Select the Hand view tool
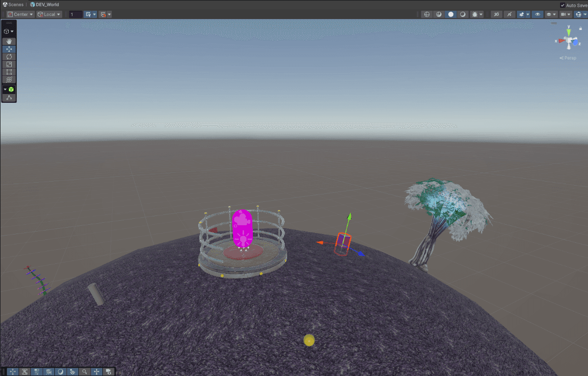Image resolution: width=588 pixels, height=376 pixels. point(9,41)
